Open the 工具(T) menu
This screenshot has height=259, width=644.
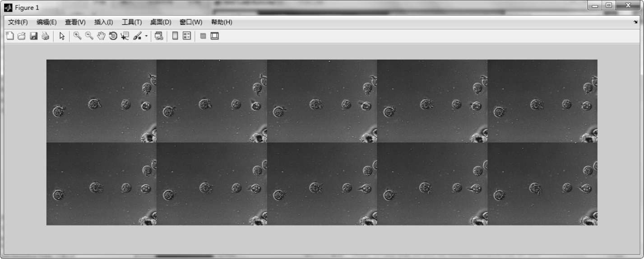(x=131, y=22)
